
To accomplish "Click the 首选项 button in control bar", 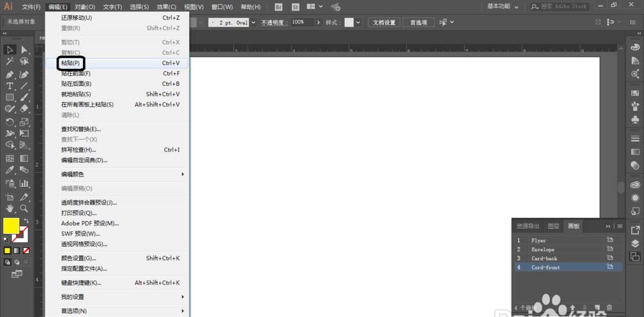I will 419,22.
